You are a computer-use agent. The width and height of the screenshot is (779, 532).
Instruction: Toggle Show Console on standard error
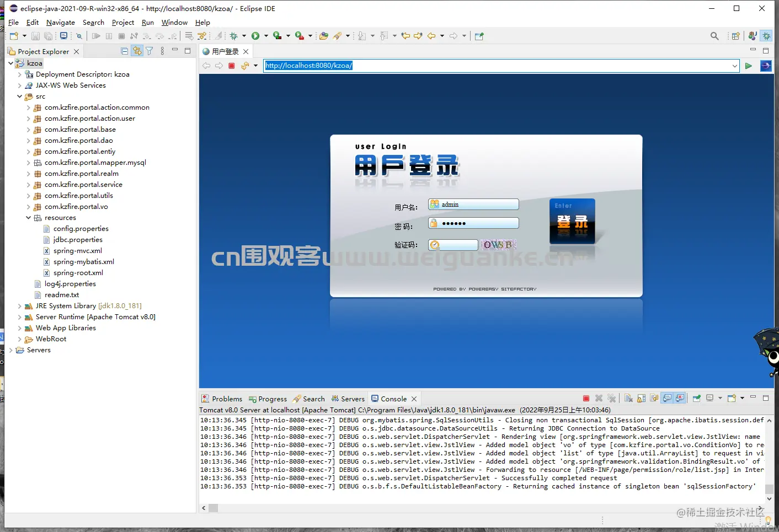(680, 398)
